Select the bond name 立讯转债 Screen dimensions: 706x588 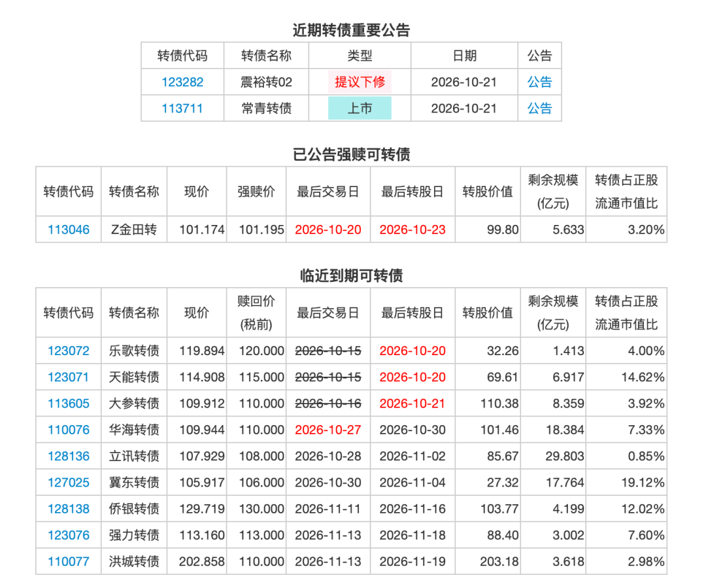point(134,457)
